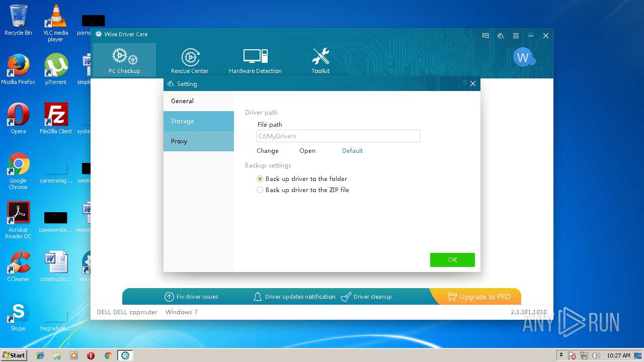Open the Opera desktop shortcut
Screen dimensions: 644x362
[x=18, y=119]
